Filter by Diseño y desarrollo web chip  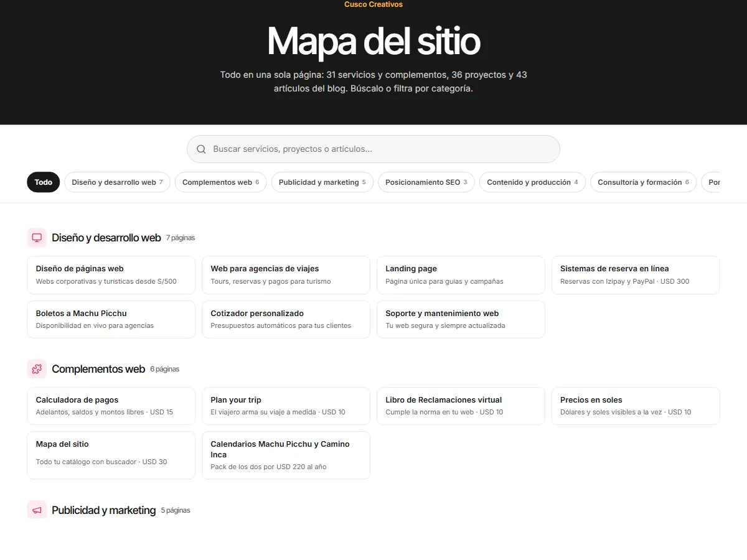click(117, 182)
